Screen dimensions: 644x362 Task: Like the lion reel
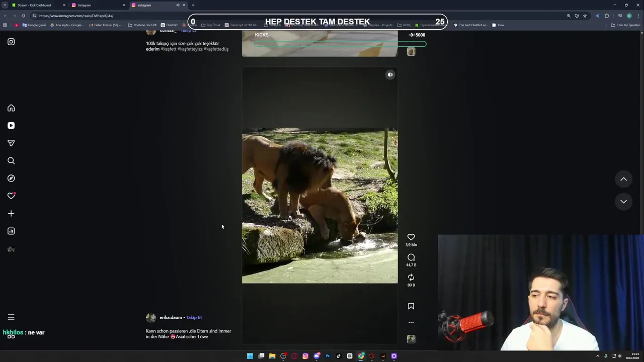click(411, 237)
